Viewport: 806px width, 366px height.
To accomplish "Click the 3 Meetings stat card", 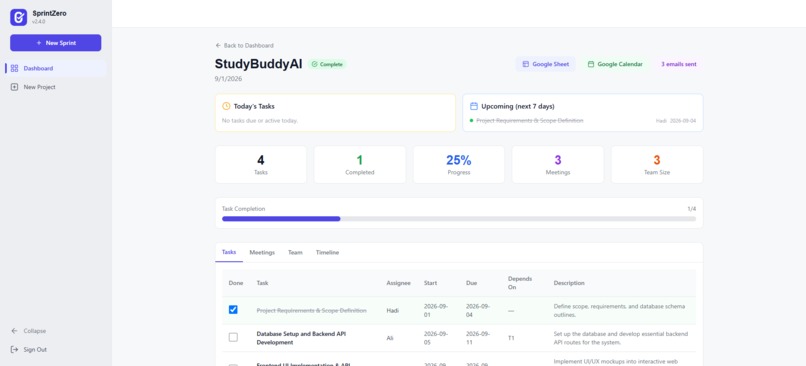I will click(558, 164).
